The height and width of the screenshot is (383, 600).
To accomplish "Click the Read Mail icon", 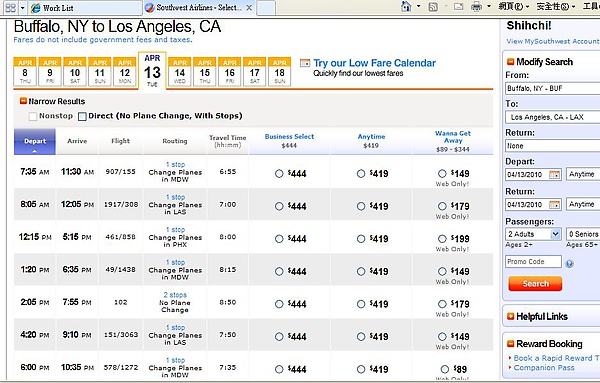I will point(459,7).
